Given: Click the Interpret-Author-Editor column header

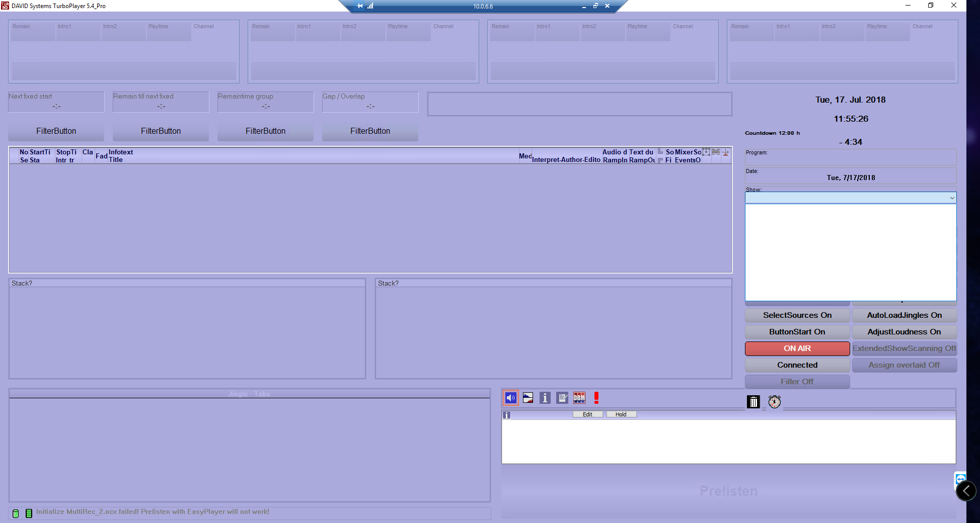Looking at the screenshot, I should coord(566,159).
